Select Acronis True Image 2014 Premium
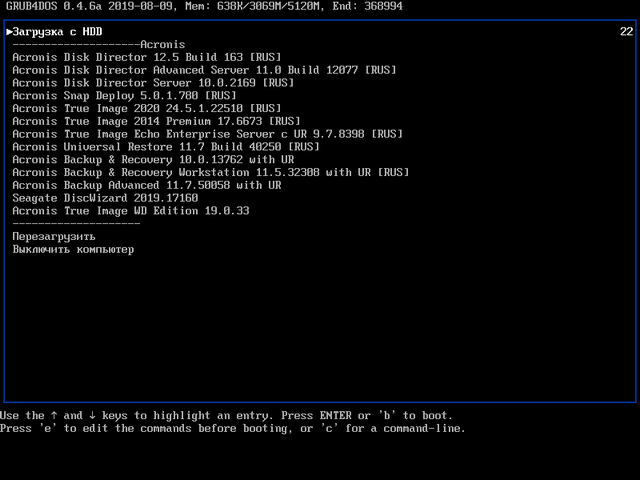Viewport: 640px width, 480px height. pos(156,121)
